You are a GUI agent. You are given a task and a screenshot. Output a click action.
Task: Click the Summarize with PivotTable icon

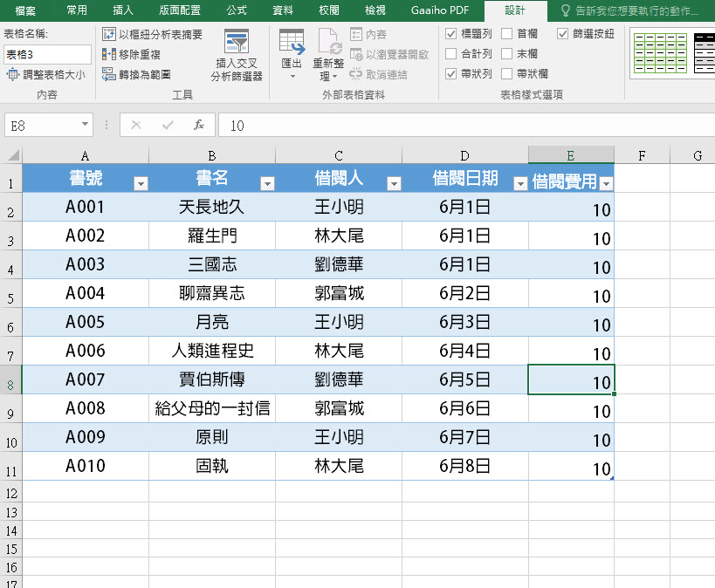109,35
